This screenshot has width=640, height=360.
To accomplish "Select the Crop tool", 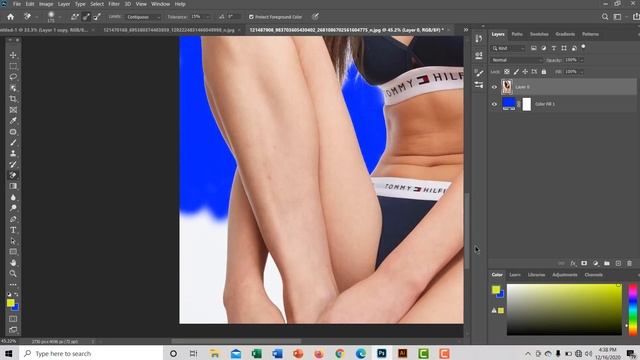I will [x=13, y=99].
